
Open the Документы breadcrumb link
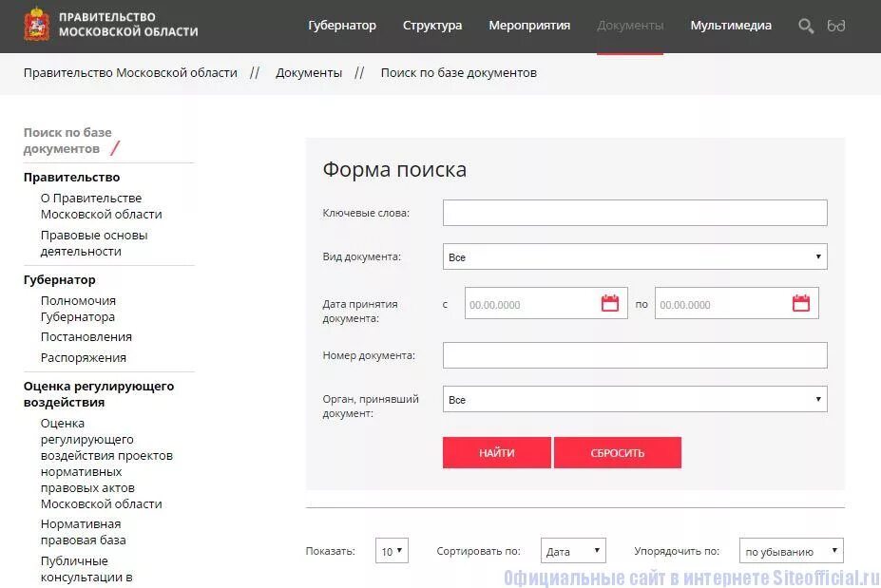[x=309, y=72]
